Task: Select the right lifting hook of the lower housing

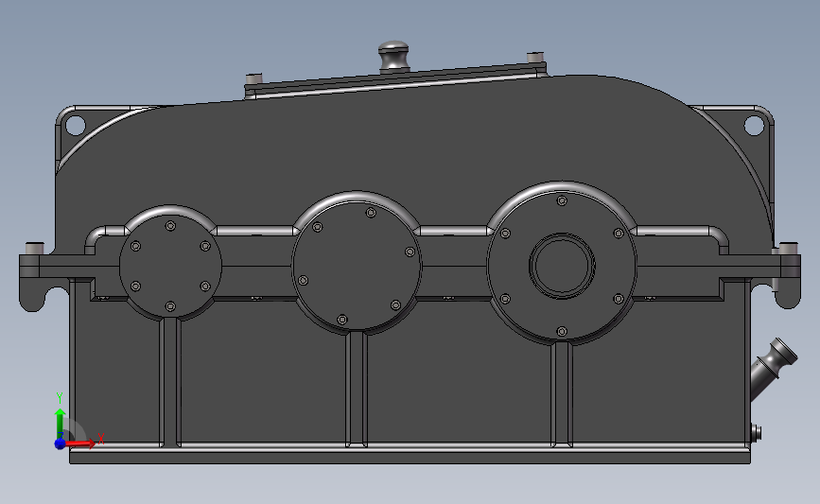Action: 787,292
